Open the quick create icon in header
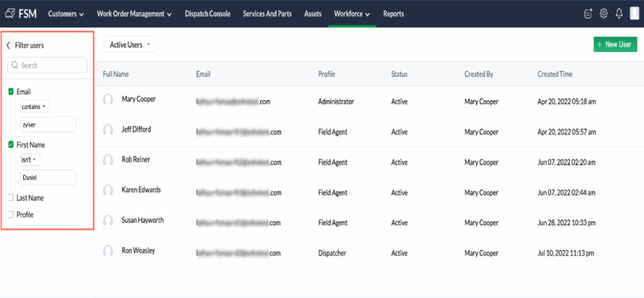644x298 pixels. 588,14
